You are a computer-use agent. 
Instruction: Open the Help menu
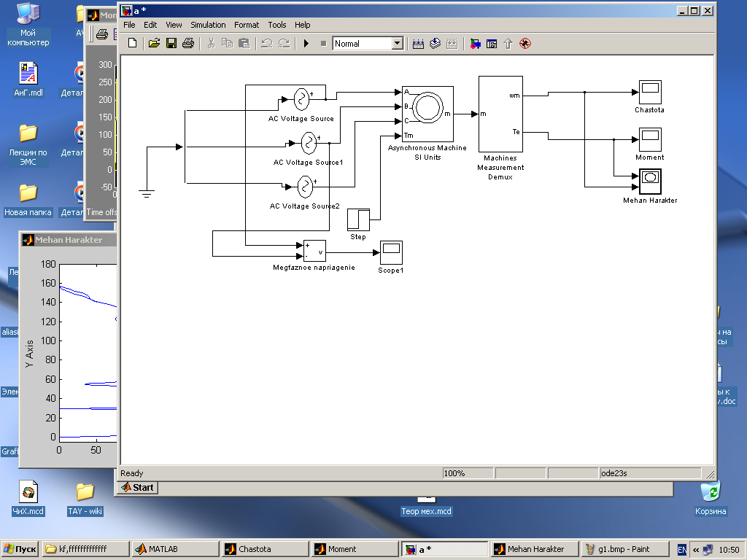[x=302, y=25]
